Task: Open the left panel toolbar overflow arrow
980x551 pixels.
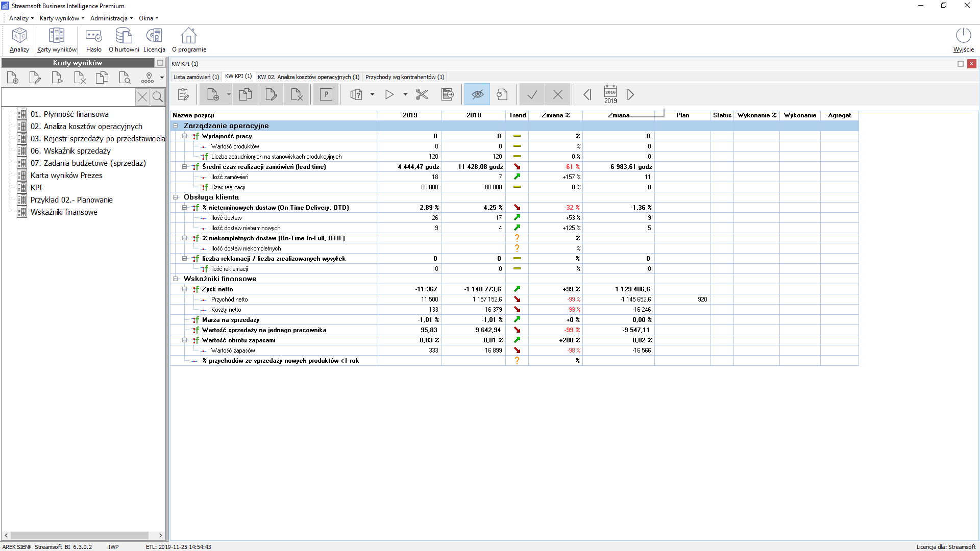Action: [162, 78]
